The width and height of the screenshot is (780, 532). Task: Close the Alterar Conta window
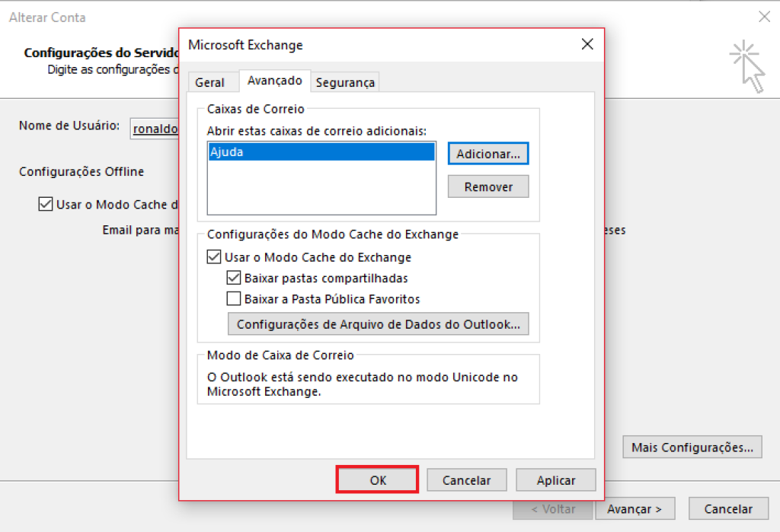765,17
